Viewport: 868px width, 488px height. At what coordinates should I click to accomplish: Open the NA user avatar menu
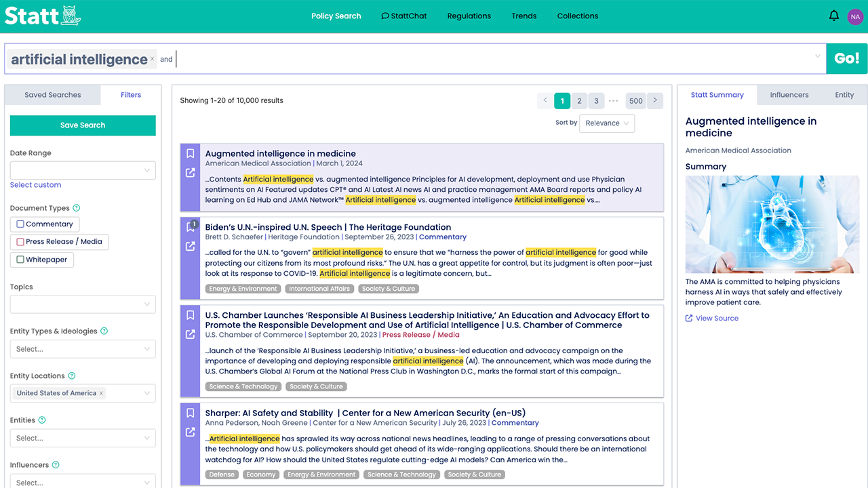[x=855, y=16]
